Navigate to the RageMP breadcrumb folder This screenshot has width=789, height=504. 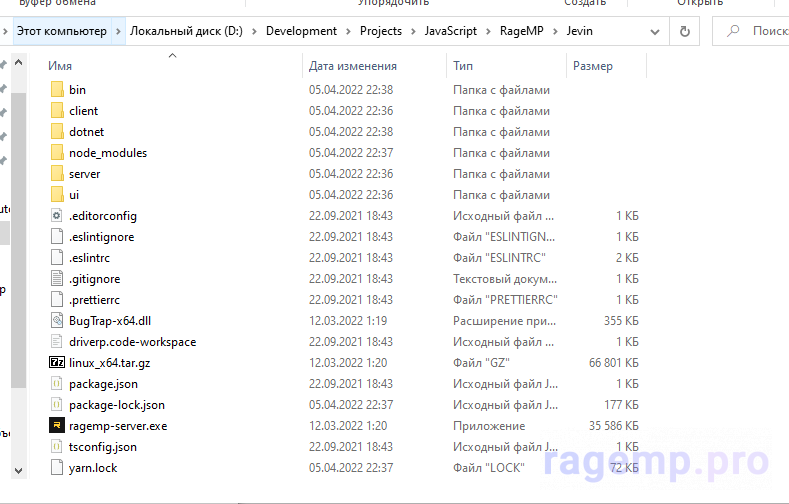520,31
